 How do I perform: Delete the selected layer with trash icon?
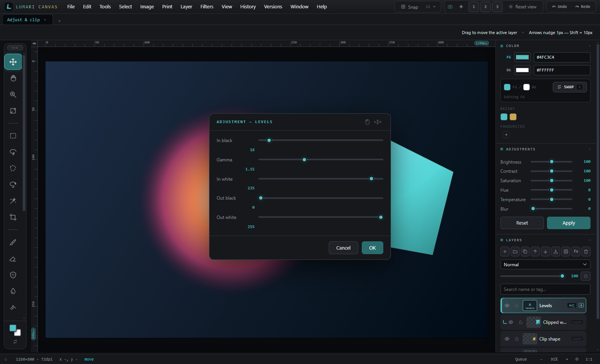(x=586, y=252)
